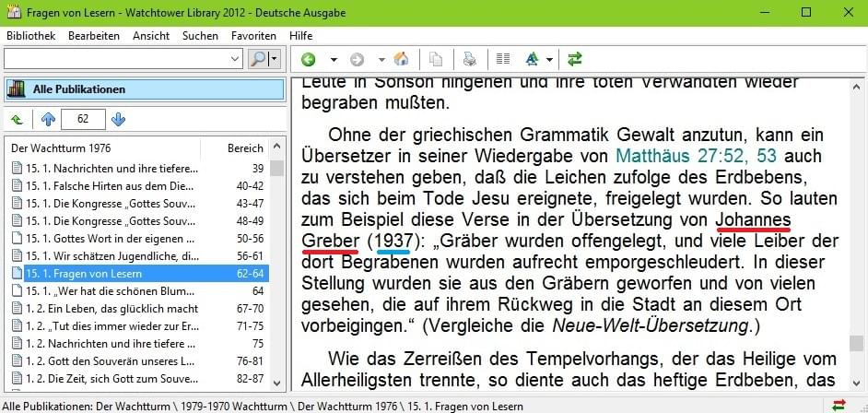
Task: Open the Bibliothek menu
Action: point(31,36)
